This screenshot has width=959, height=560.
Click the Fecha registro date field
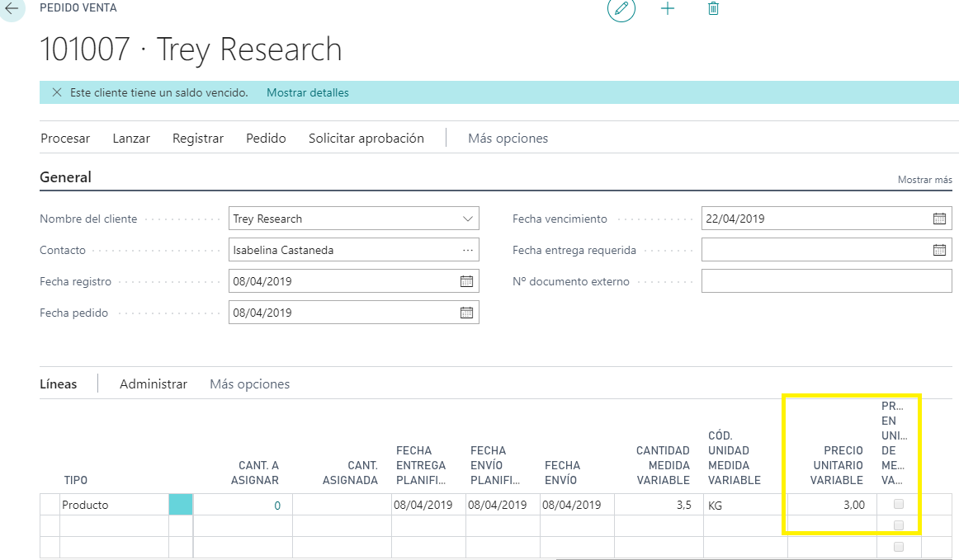tap(353, 281)
